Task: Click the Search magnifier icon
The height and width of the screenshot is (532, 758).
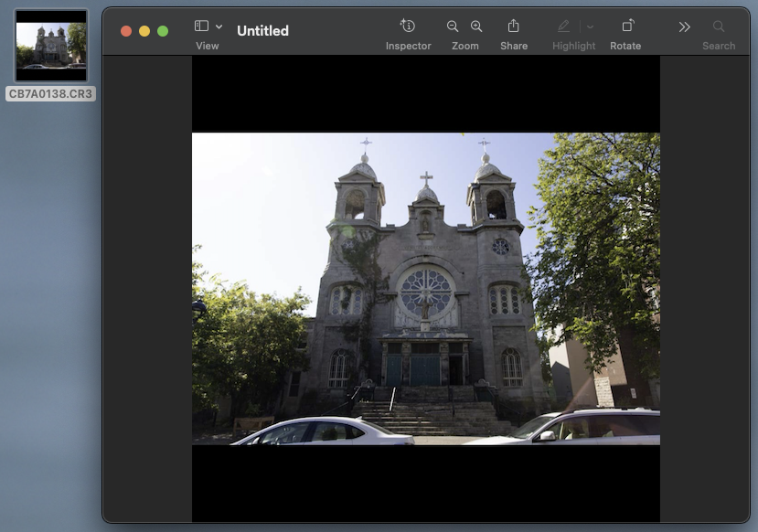Action: point(719,27)
